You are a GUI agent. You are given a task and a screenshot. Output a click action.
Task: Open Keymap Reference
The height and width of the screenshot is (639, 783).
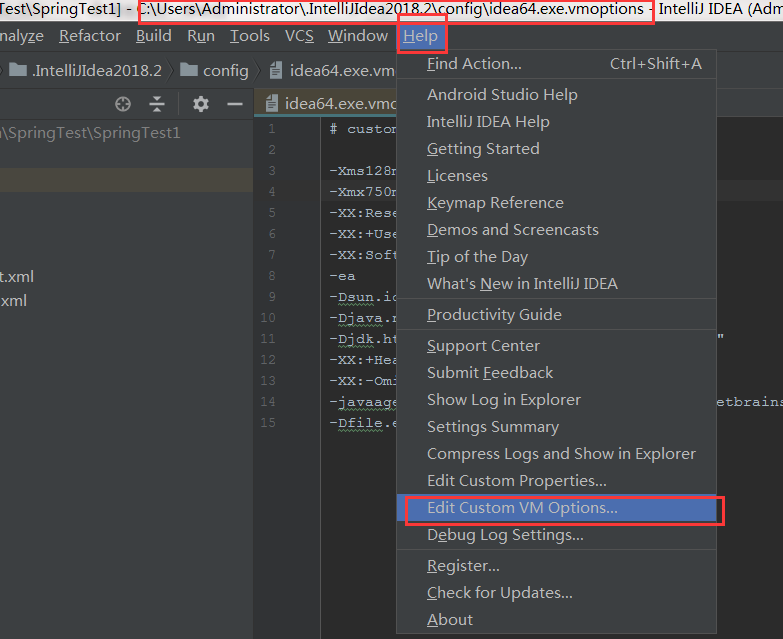[x=556, y=203]
